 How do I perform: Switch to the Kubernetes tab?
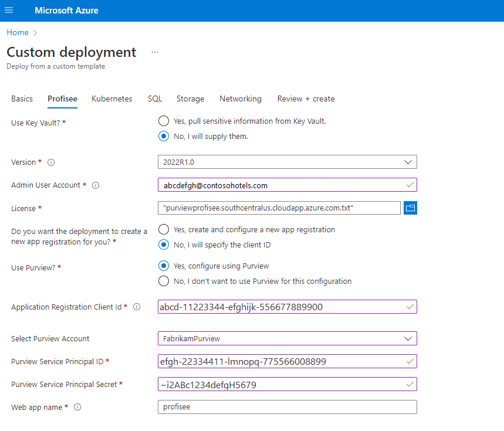tap(112, 99)
